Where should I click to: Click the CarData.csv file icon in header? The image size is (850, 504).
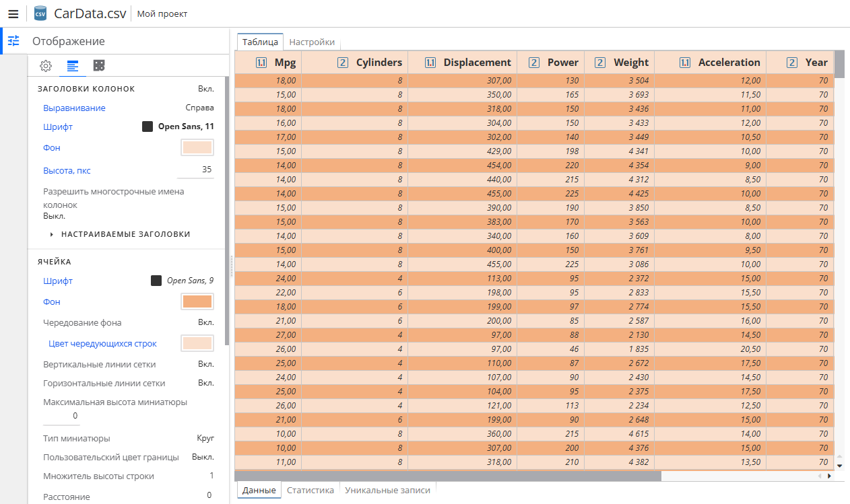point(40,13)
